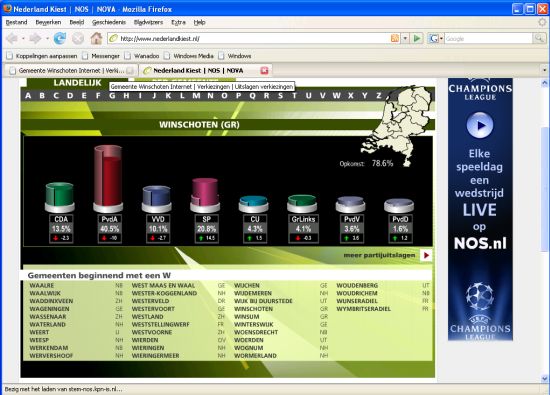Open the Beeld menu

tap(76, 22)
